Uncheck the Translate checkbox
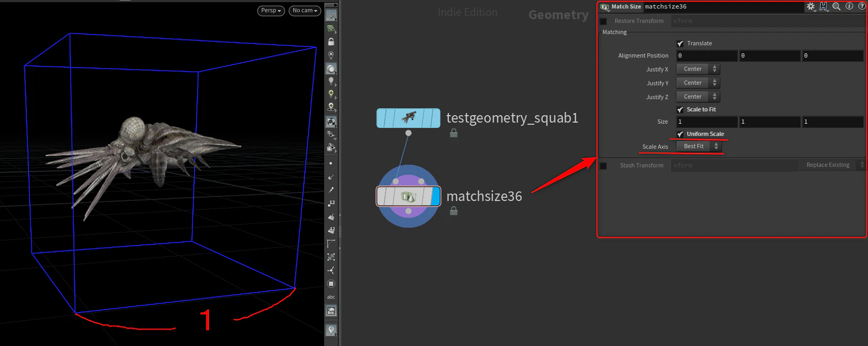Screen dimensions: 868x346 click(x=680, y=44)
